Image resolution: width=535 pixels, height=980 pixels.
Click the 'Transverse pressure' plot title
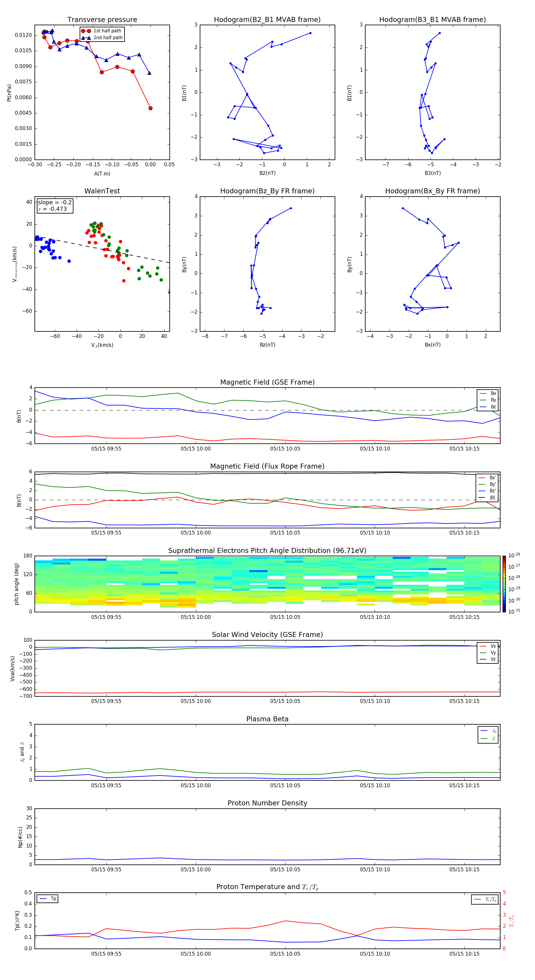(102, 20)
